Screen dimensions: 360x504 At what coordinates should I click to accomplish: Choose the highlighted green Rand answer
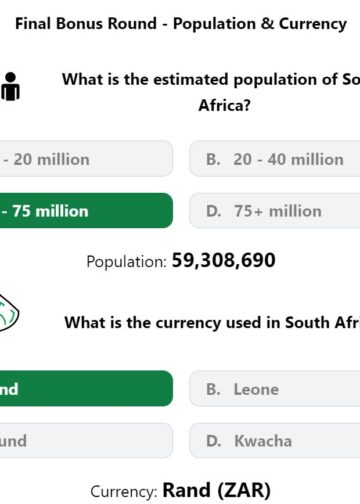(86, 389)
